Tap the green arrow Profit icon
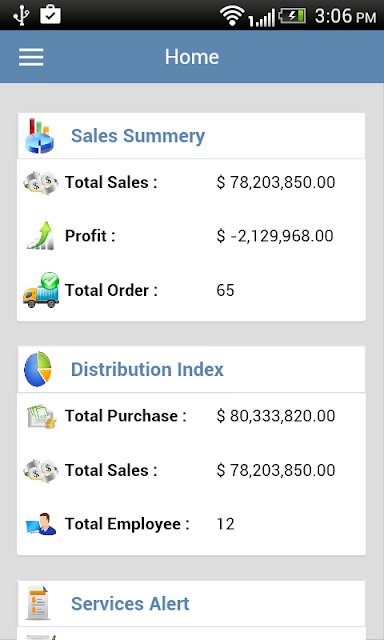Image resolution: width=384 pixels, height=640 pixels. [x=40, y=236]
